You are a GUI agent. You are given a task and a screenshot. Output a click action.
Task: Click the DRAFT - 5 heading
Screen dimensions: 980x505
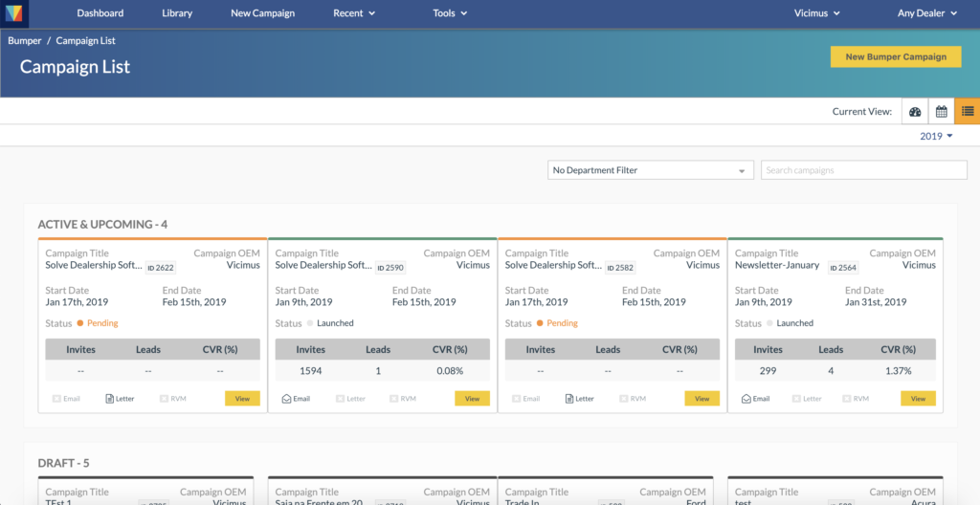[64, 463]
